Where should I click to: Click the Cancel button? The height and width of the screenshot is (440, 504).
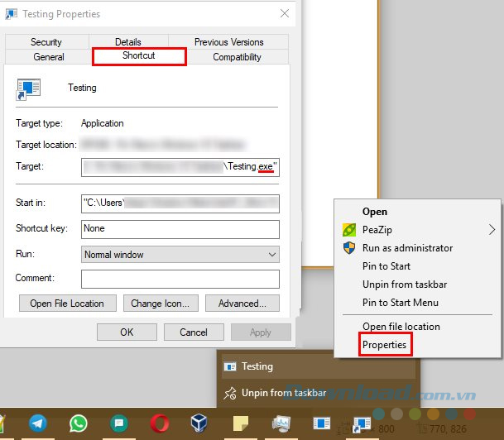tap(194, 332)
